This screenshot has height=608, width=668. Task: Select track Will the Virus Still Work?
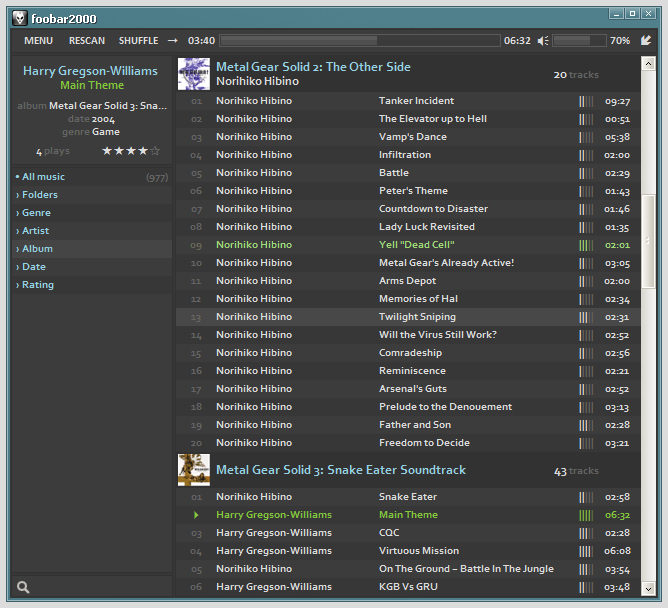[x=408, y=335]
